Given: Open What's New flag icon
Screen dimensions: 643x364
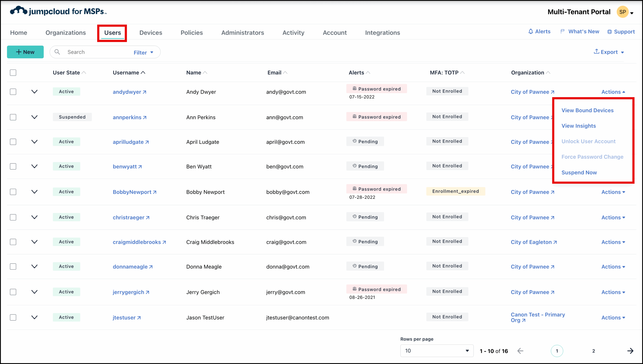Looking at the screenshot, I should 563,31.
